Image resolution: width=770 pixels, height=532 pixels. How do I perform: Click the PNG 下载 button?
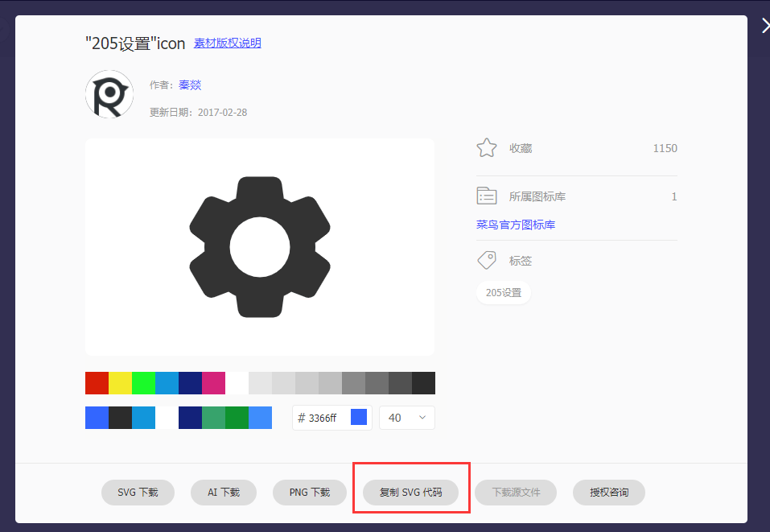(x=309, y=492)
